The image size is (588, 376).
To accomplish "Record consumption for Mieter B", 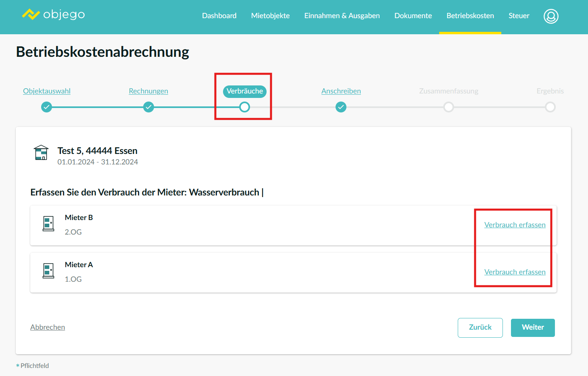I will click(515, 225).
